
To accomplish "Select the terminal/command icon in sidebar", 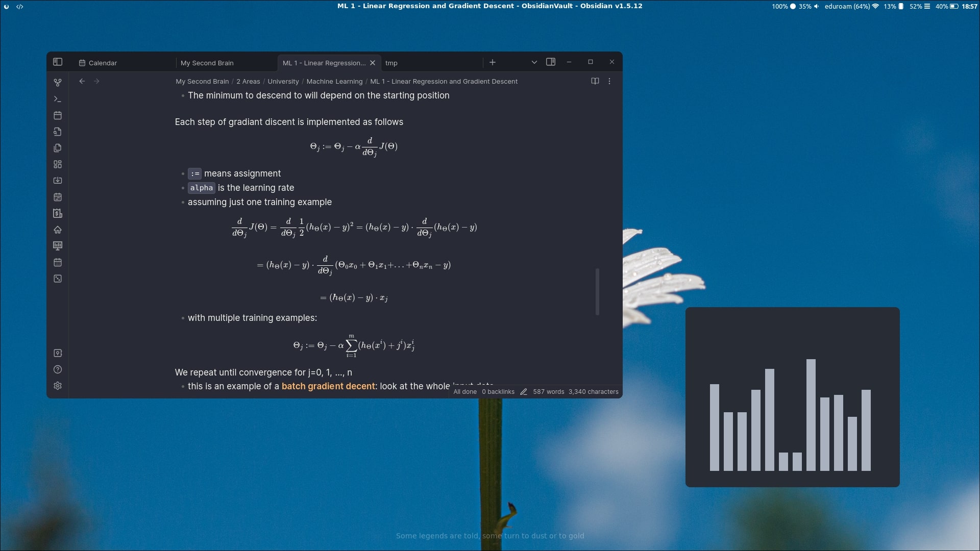I will pos(57,99).
